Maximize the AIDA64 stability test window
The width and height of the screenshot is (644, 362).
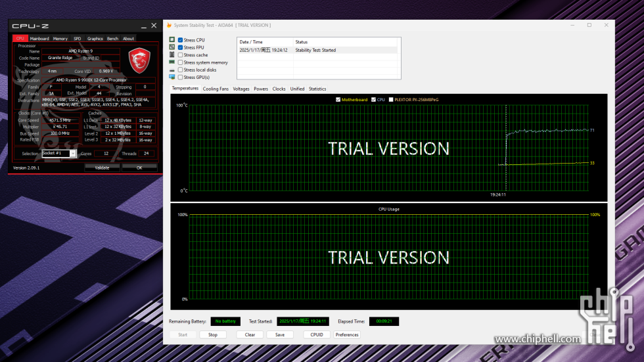589,25
